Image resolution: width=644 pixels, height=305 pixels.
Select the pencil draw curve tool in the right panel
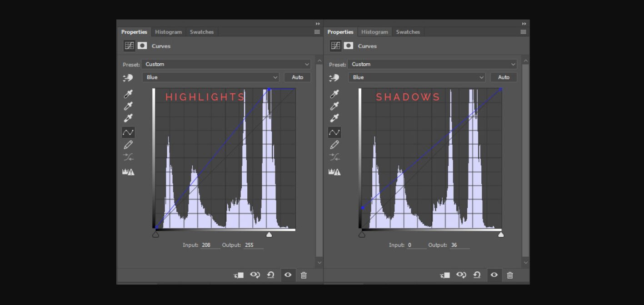point(334,145)
